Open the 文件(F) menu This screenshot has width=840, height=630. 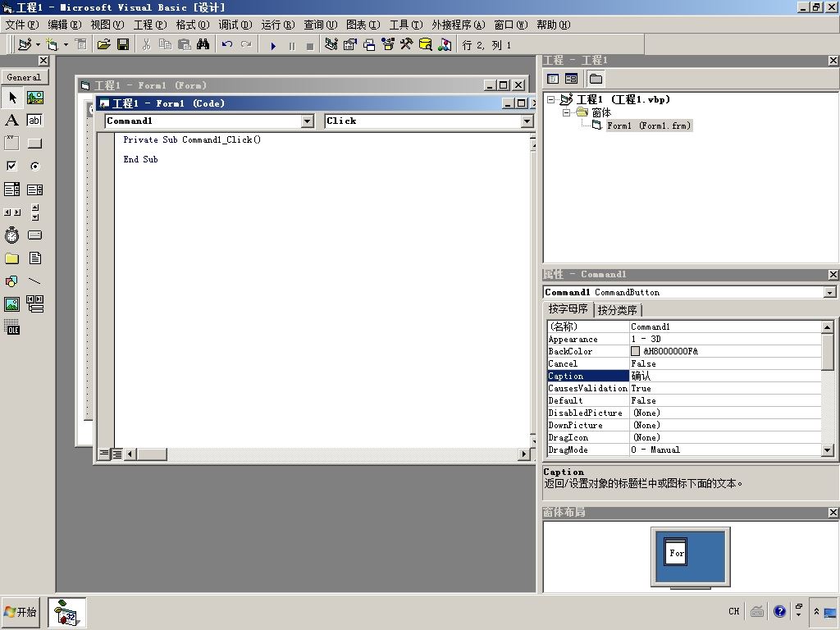coord(22,25)
